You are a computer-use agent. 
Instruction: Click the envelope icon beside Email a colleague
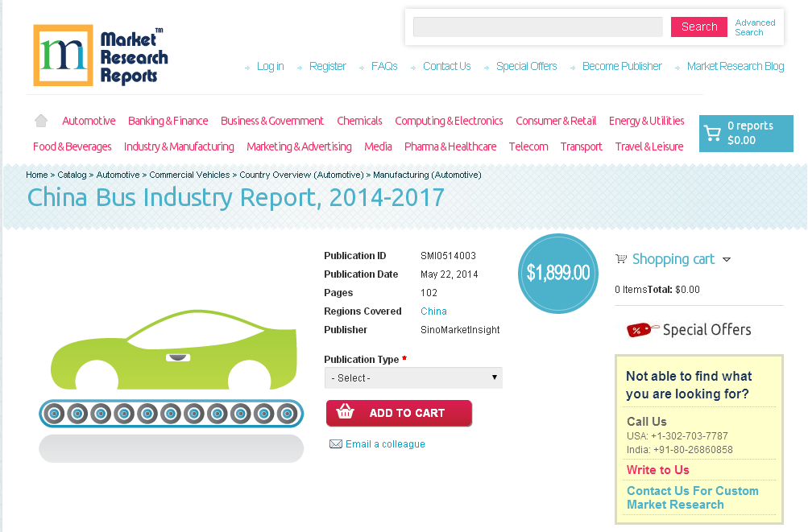[335, 444]
